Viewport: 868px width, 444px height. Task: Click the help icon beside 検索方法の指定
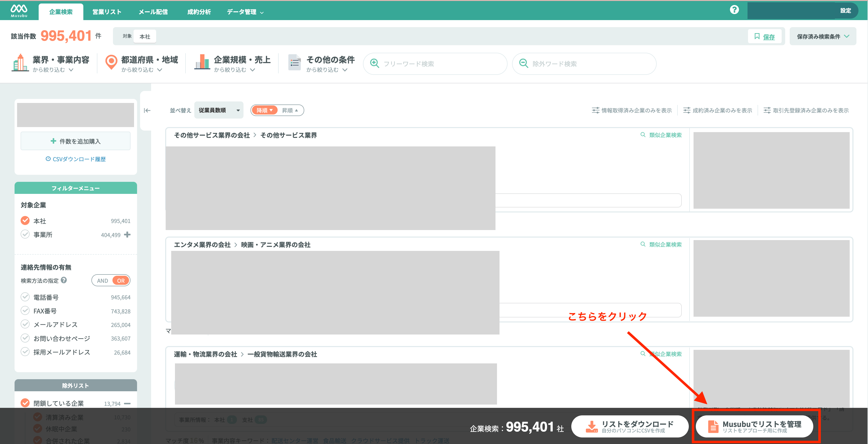click(x=64, y=280)
